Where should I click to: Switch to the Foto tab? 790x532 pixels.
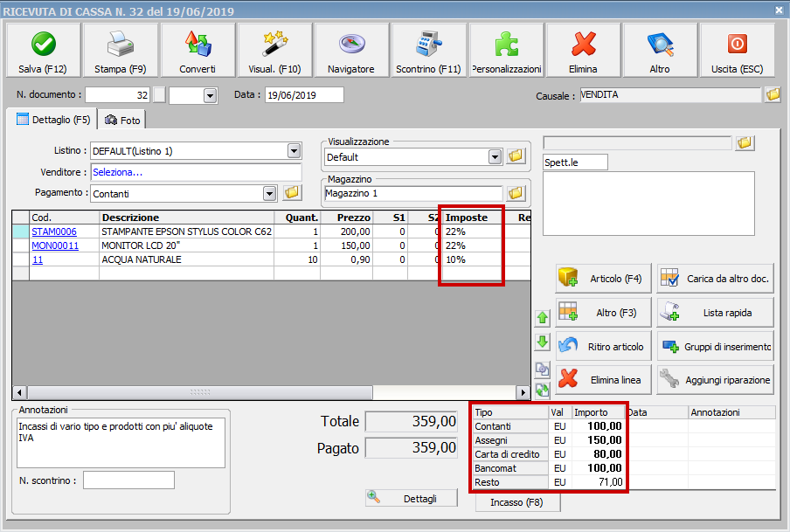[122, 120]
